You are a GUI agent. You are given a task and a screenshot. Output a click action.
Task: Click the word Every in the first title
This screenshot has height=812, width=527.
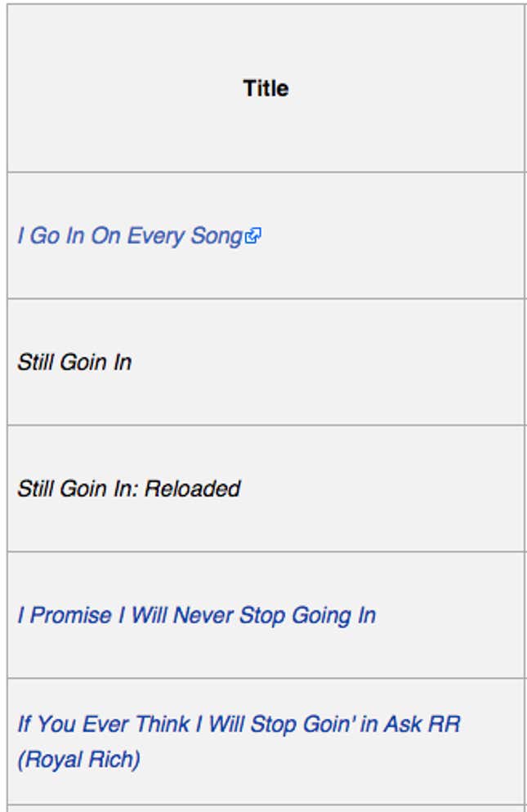156,236
